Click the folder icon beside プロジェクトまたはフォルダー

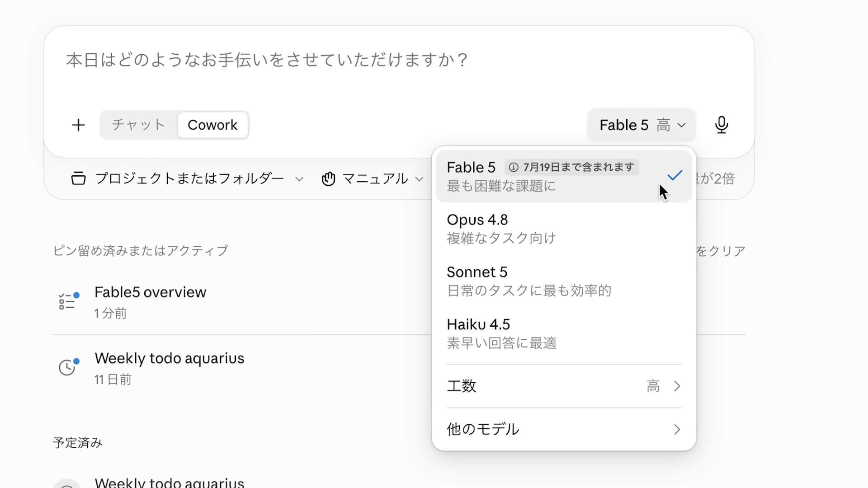pyautogui.click(x=78, y=178)
